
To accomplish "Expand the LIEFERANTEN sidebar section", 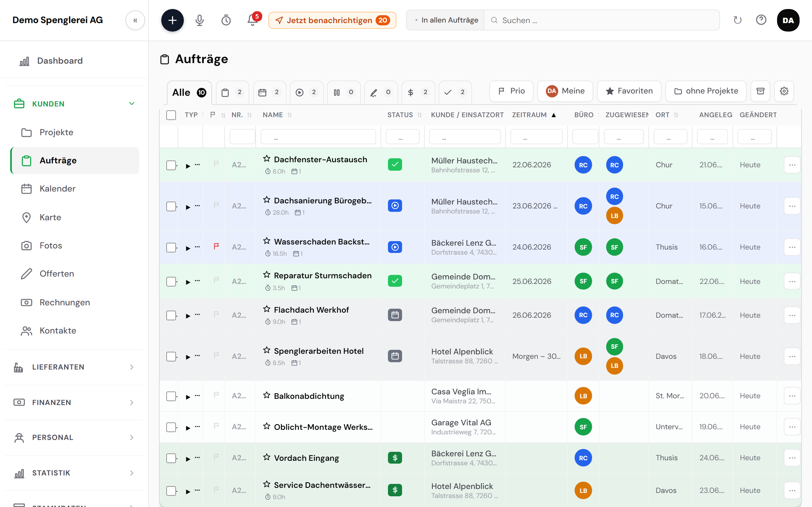I will (74, 367).
